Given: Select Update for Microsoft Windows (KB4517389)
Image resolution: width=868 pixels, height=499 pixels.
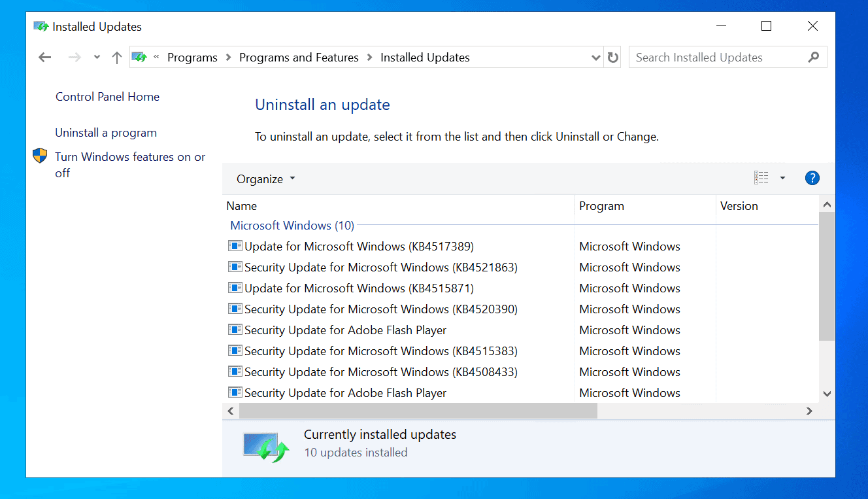Looking at the screenshot, I should tap(359, 247).
